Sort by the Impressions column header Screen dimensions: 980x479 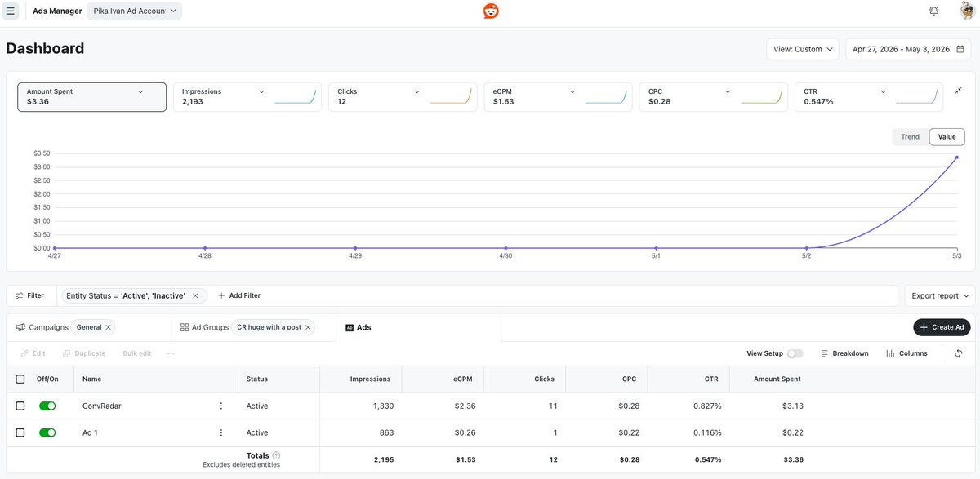(370, 379)
